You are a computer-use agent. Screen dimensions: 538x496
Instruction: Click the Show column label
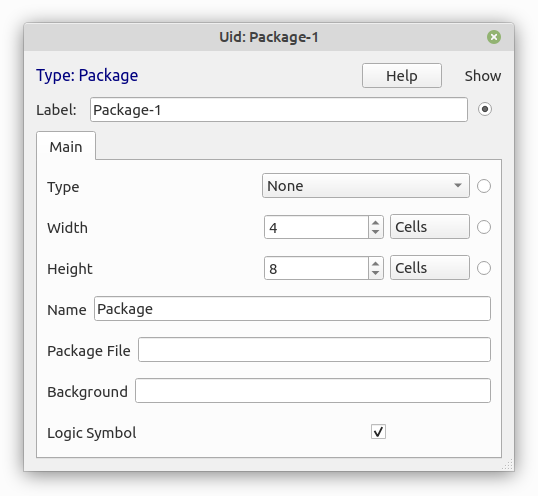(483, 76)
